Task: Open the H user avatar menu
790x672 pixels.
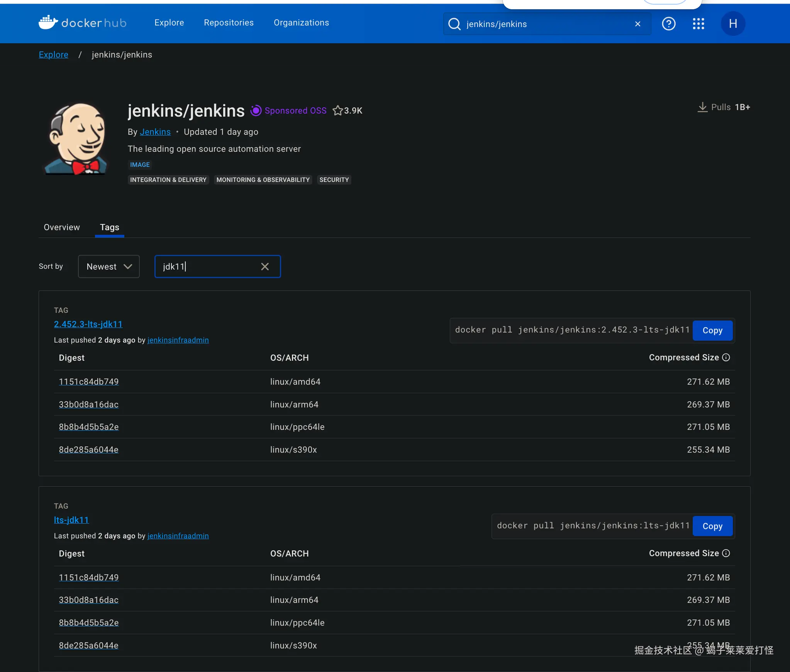Action: tap(732, 24)
